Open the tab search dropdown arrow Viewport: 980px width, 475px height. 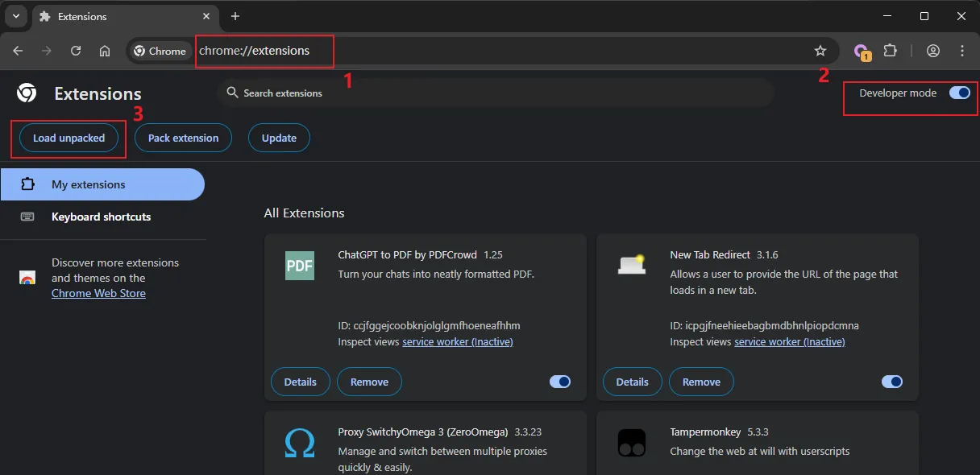click(x=16, y=16)
